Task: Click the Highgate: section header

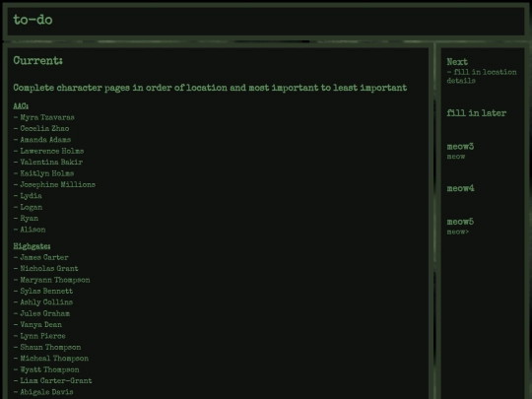Action: click(32, 246)
